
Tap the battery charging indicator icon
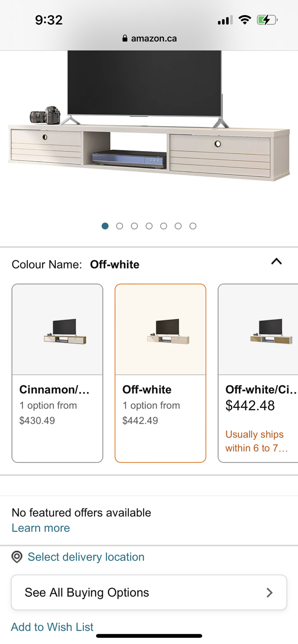click(266, 20)
